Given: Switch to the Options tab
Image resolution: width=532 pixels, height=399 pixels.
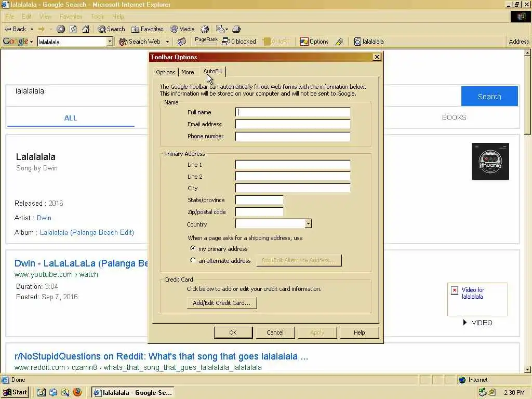Looking at the screenshot, I should [x=166, y=72].
